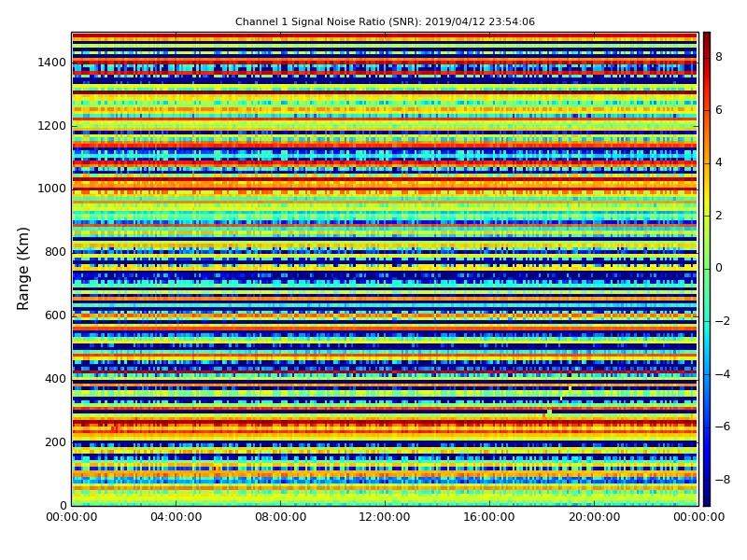Image resolution: width=747 pixels, height=560 pixels.
Task: Click the 1200 range tick label
Action: click(x=51, y=126)
